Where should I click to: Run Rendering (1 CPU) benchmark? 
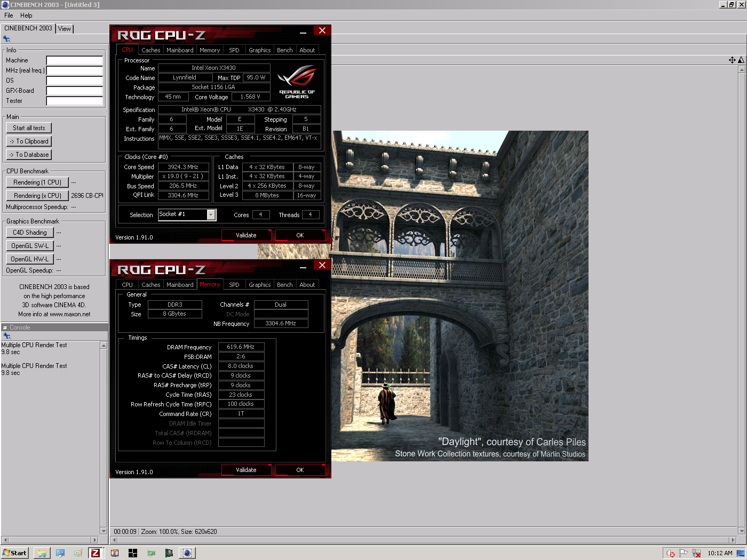click(37, 182)
